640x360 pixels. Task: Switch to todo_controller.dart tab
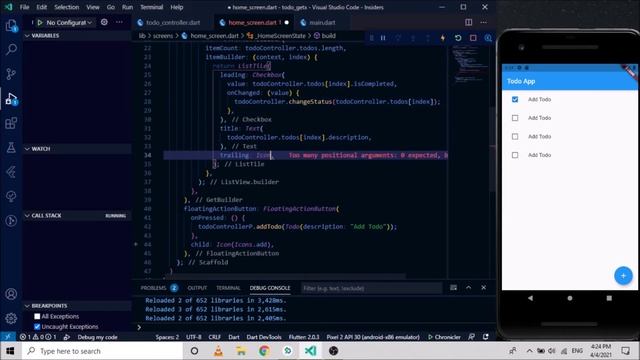173,22
